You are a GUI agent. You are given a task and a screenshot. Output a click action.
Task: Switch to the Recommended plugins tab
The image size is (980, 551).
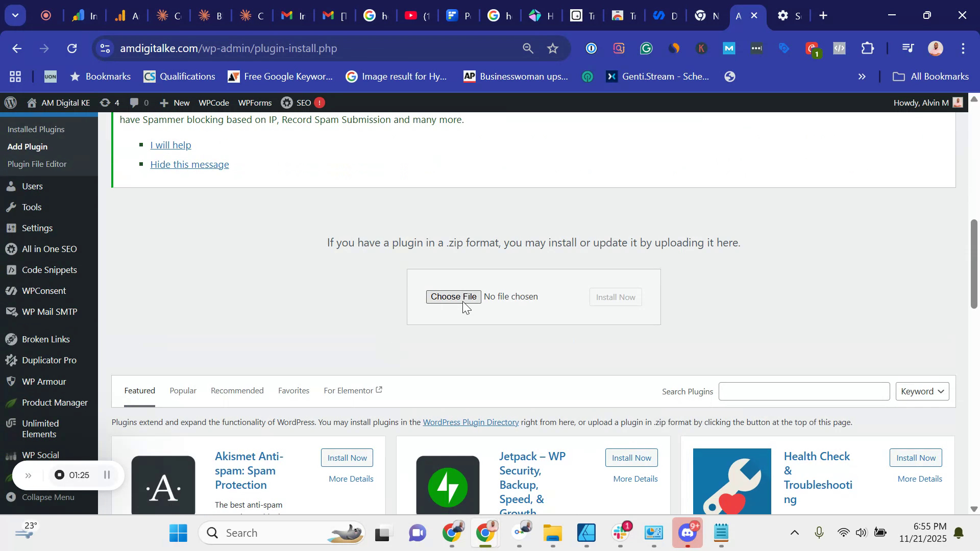[236, 390]
